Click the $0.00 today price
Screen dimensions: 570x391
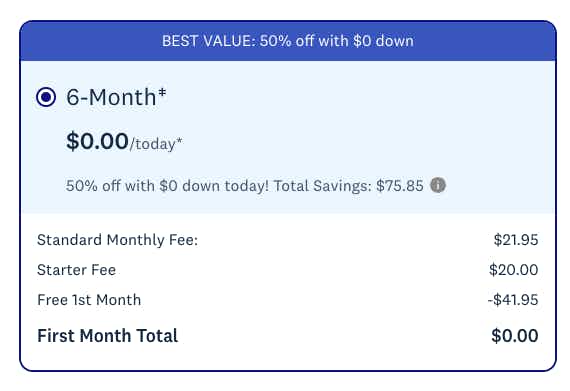pos(97,141)
